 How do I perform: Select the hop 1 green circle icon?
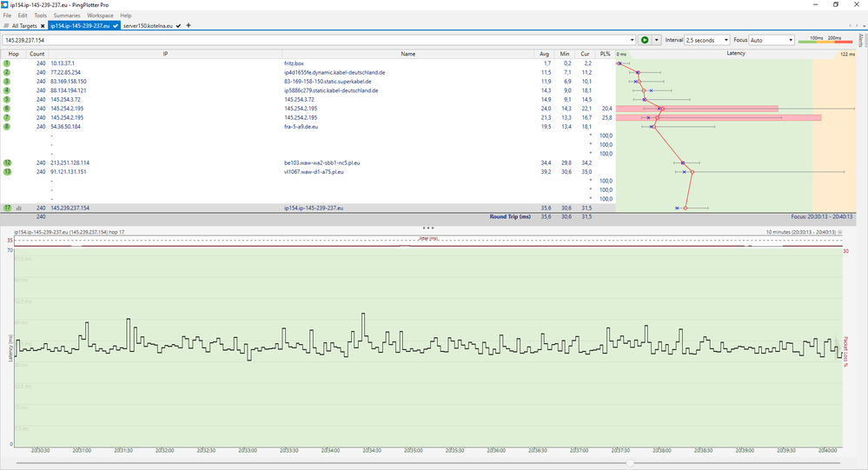(x=7, y=63)
